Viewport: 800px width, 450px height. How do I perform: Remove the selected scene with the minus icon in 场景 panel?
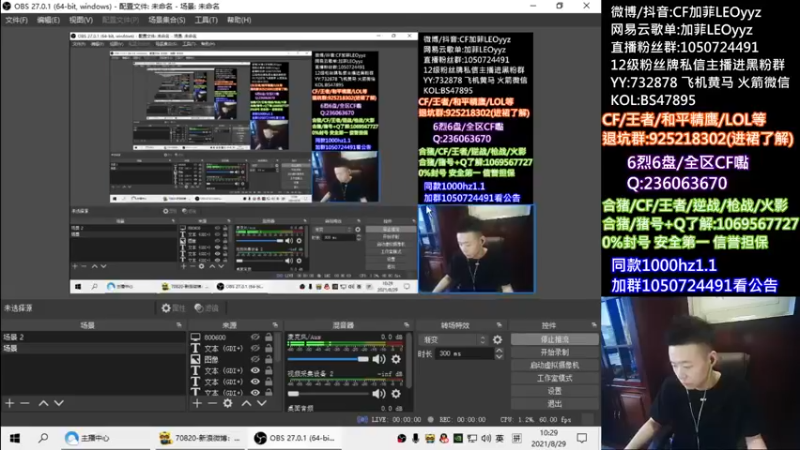pyautogui.click(x=24, y=403)
